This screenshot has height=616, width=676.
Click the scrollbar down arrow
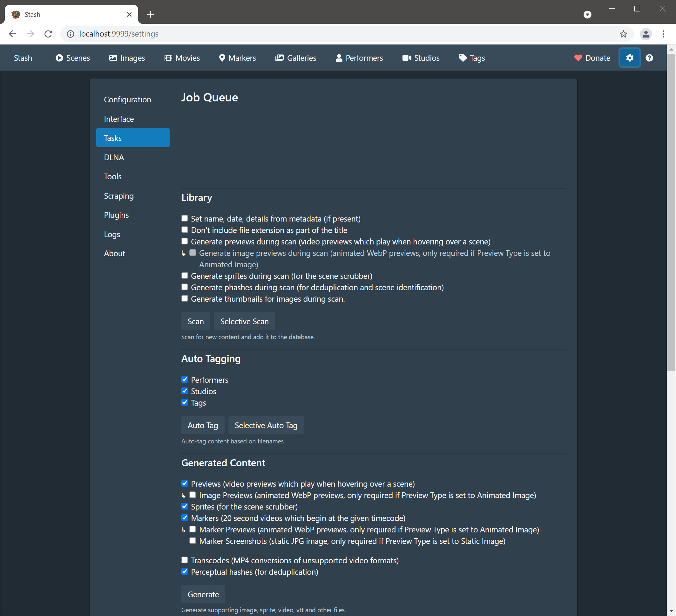click(671, 611)
